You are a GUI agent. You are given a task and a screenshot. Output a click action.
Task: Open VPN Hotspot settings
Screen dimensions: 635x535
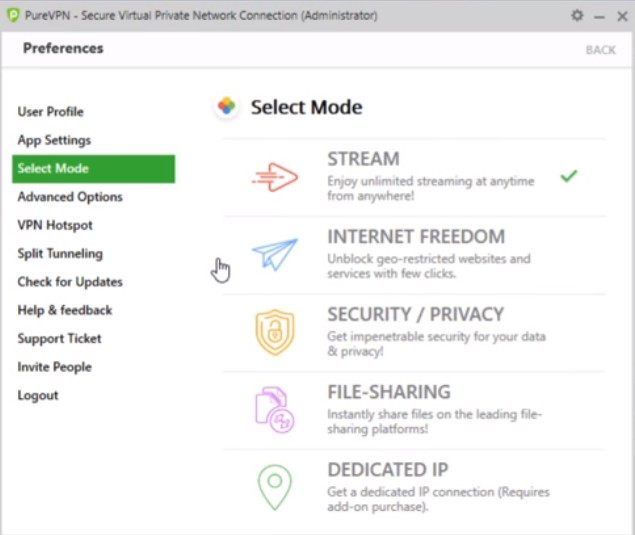(x=55, y=225)
